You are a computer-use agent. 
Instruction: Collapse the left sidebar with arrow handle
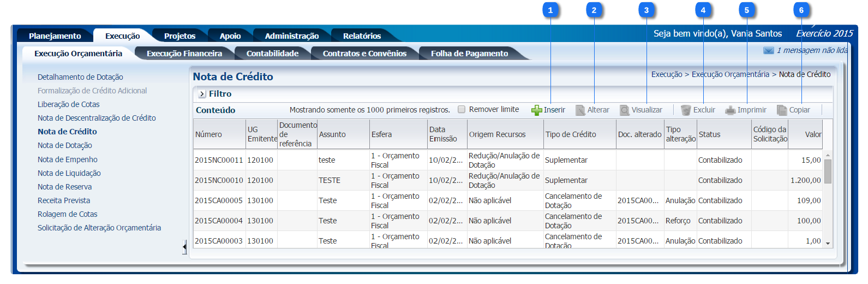(184, 247)
